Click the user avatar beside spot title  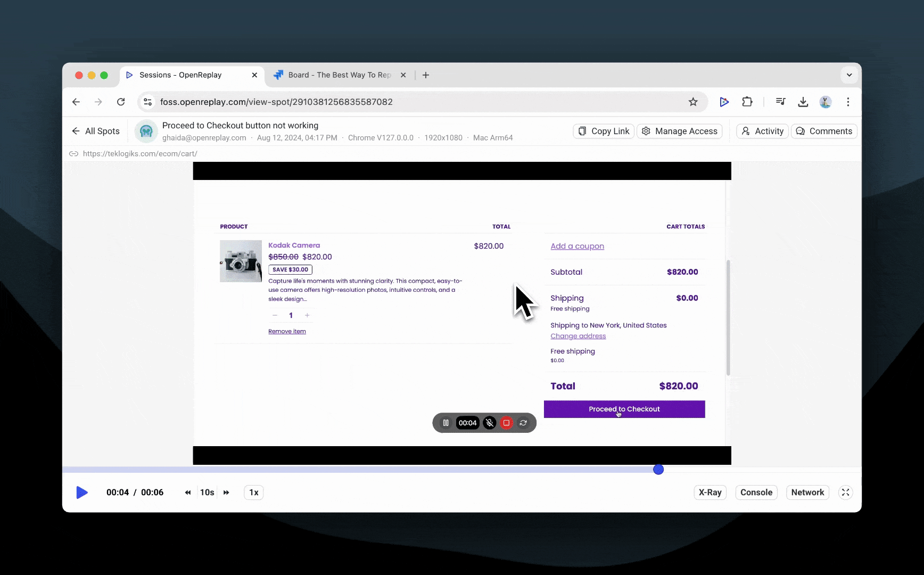pyautogui.click(x=146, y=132)
